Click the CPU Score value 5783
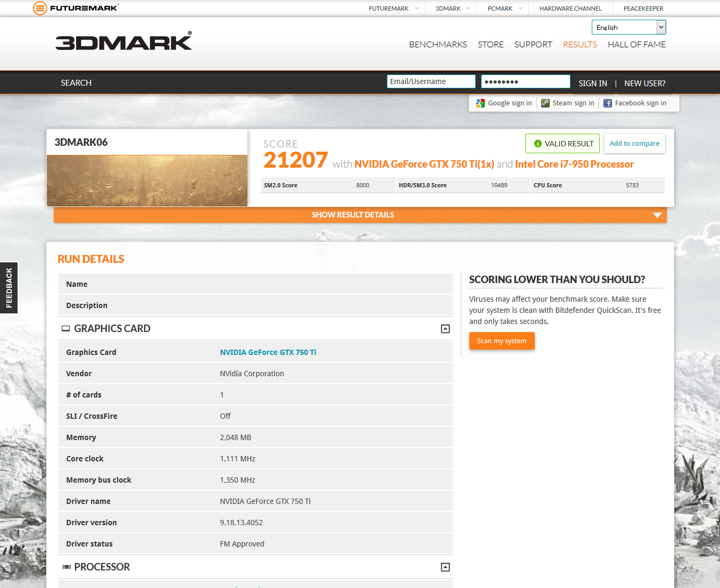Image resolution: width=720 pixels, height=588 pixels. (632, 185)
